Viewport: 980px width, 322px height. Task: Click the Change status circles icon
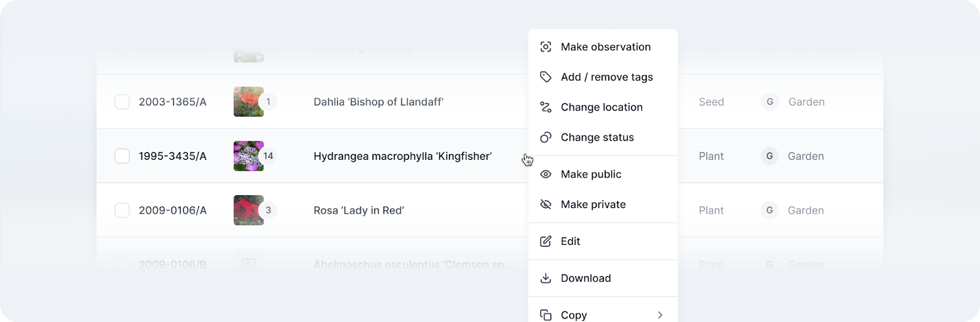coord(546,138)
